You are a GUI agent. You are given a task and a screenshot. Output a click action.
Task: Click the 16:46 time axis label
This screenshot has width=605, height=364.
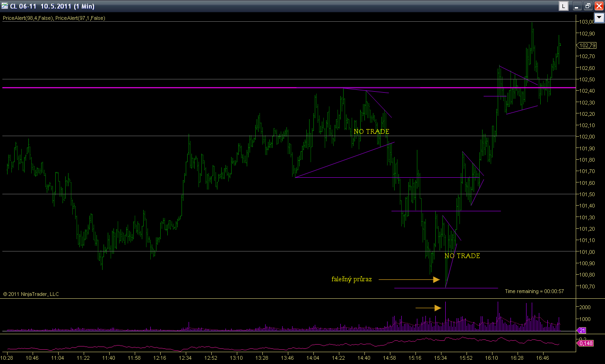(543, 358)
